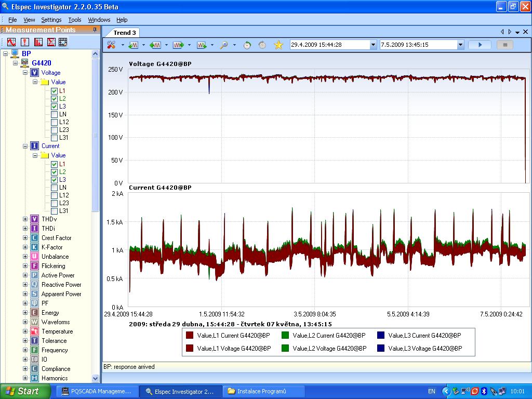Expand the Harmonics tree node
This screenshot has width=532, height=399.
pos(25,378)
